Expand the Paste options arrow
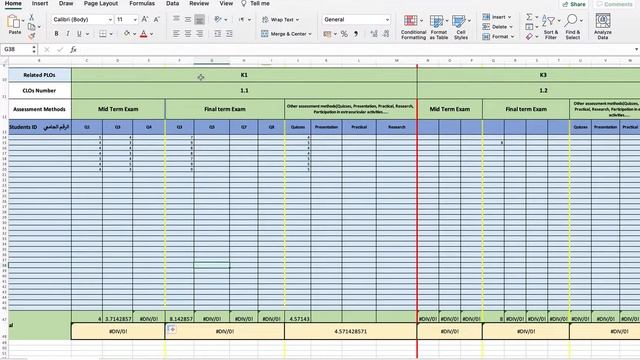This screenshot has height=360, width=640. [x=23, y=20]
